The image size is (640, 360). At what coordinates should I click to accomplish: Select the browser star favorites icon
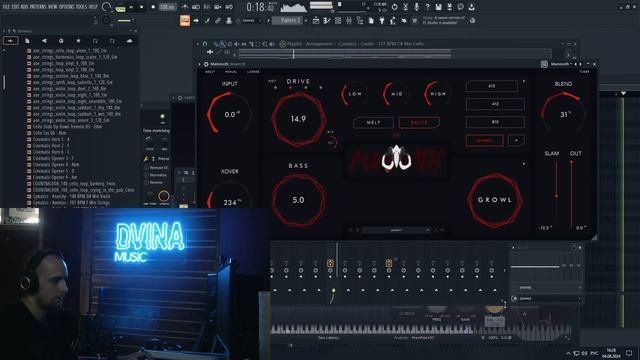coord(78,41)
